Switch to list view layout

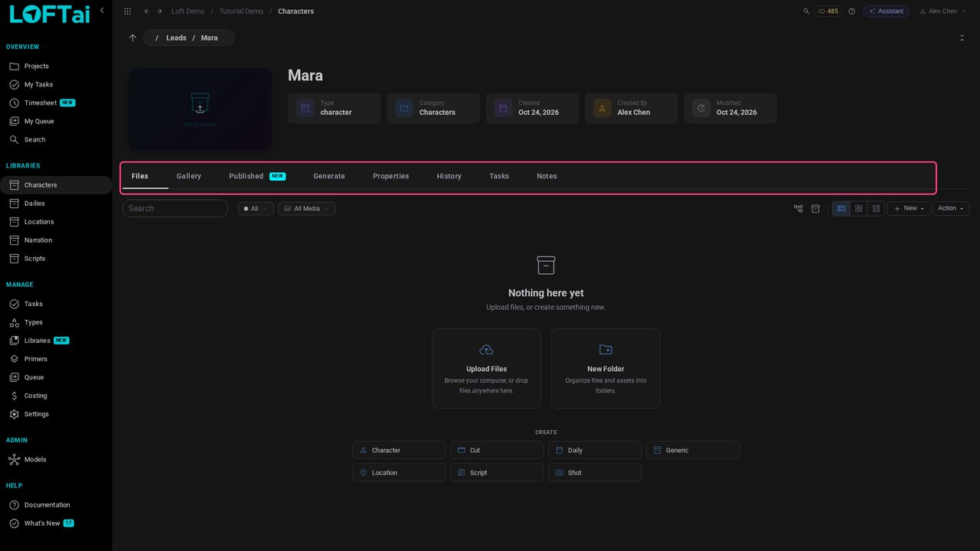841,208
